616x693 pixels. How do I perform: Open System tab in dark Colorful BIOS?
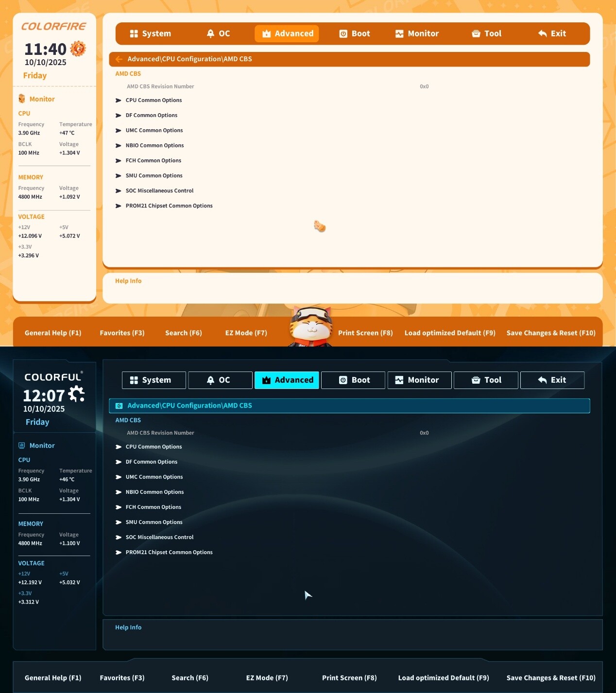tap(154, 380)
